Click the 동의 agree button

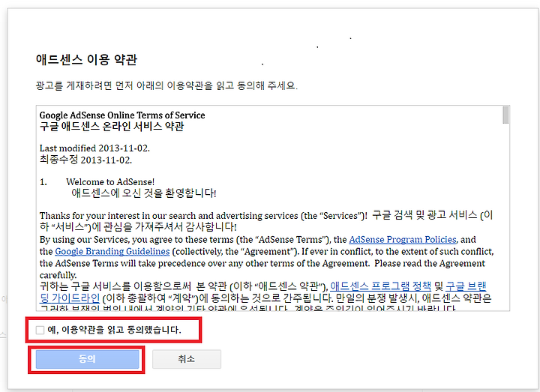(88, 359)
